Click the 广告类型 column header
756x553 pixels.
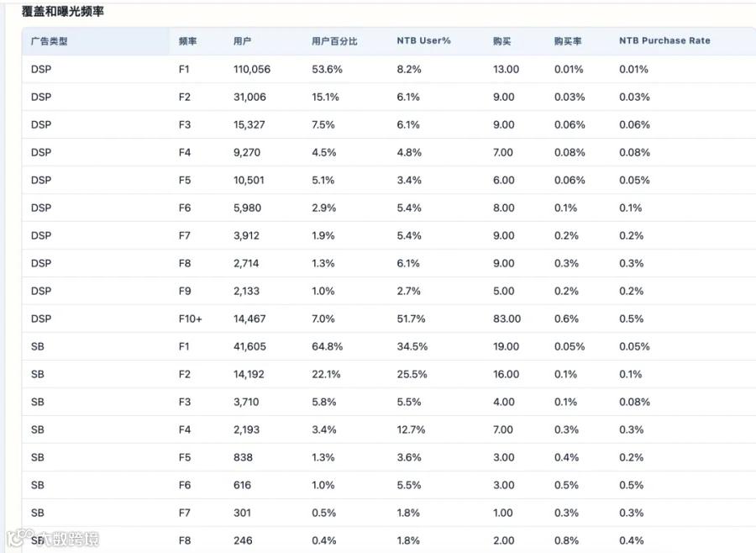point(50,41)
